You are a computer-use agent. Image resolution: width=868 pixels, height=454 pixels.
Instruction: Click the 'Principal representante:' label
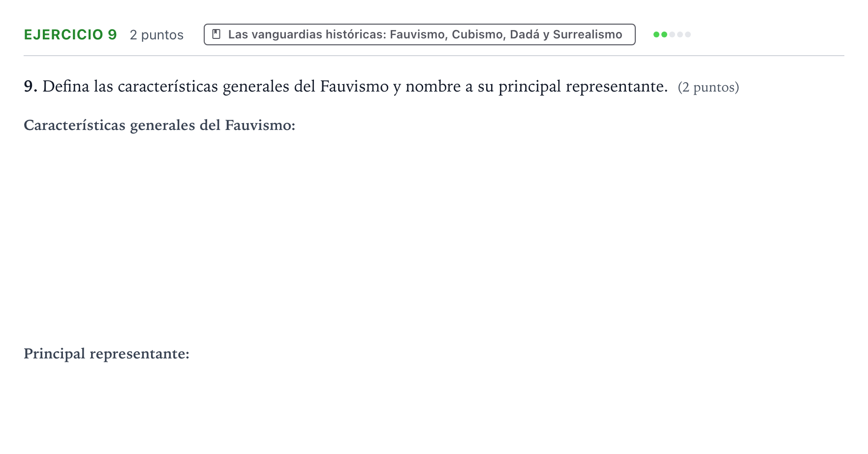(106, 354)
